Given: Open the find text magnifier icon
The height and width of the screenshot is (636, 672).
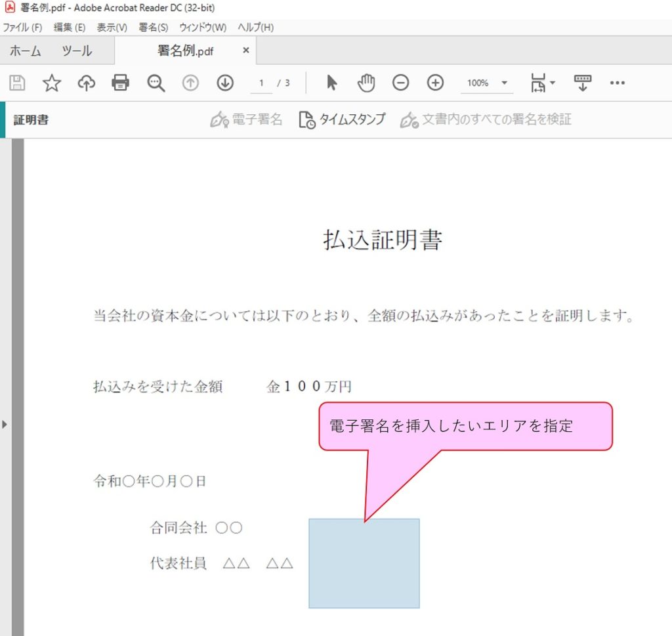Looking at the screenshot, I should [156, 83].
